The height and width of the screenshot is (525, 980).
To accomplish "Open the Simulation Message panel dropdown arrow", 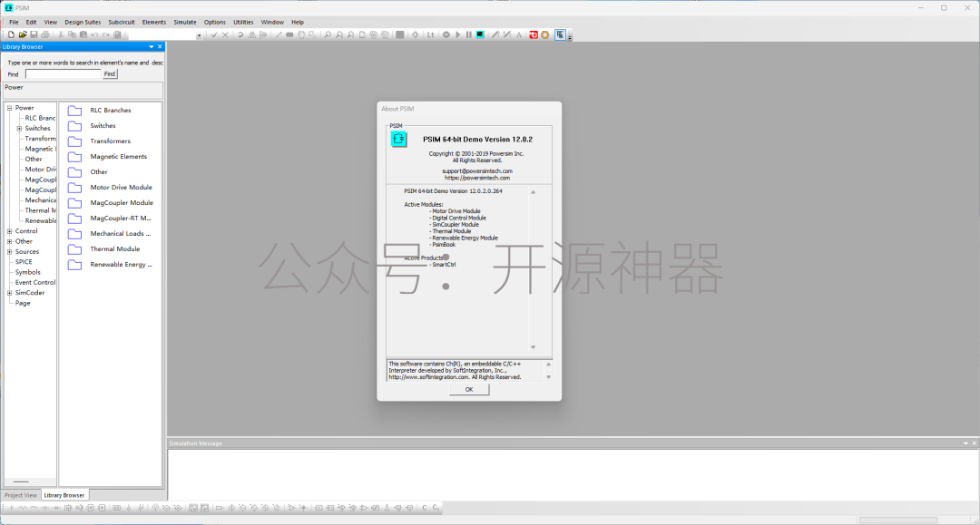I will point(965,443).
